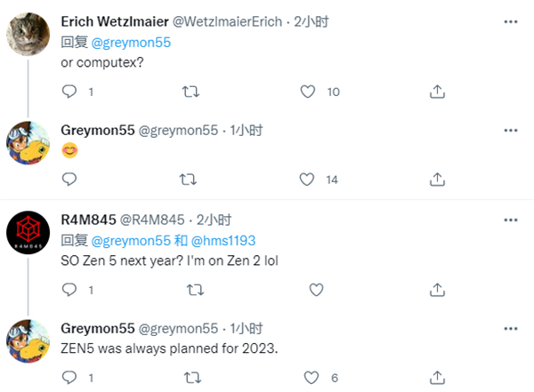Reply to R4M845's Zen 5 question tweet

pos(69,290)
